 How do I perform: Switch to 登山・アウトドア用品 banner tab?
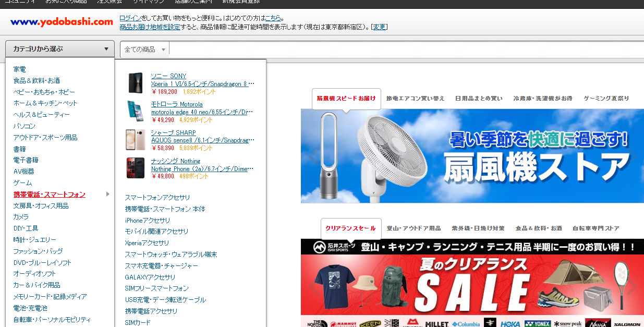coord(414,228)
